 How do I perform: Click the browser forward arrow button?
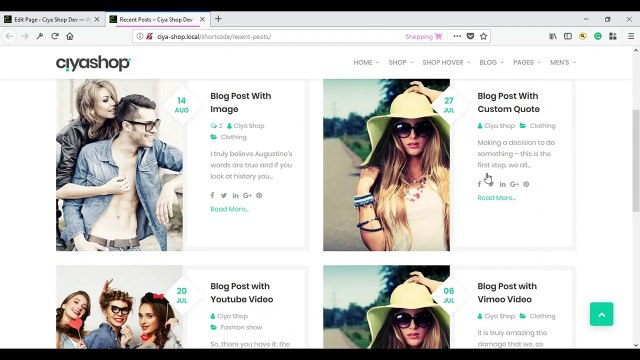click(x=24, y=36)
